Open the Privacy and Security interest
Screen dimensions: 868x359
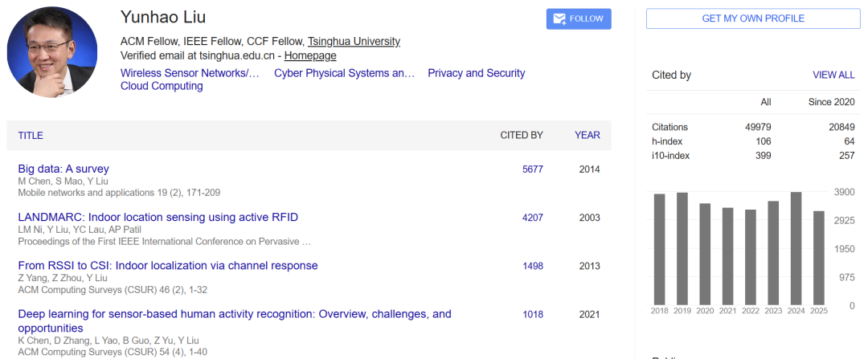pyautogui.click(x=476, y=73)
